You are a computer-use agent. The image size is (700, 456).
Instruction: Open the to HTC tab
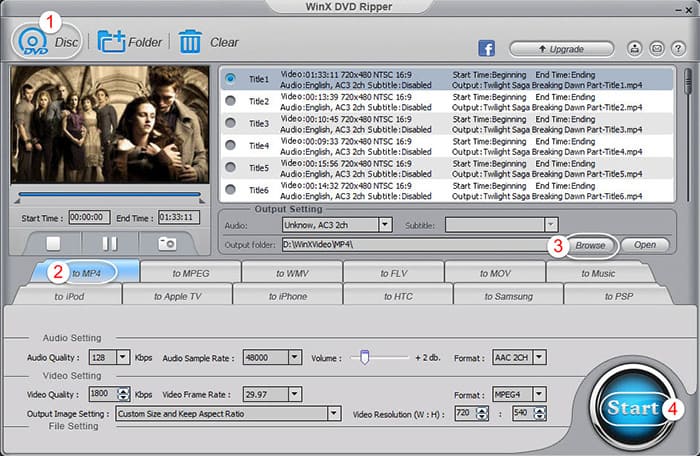(x=398, y=296)
